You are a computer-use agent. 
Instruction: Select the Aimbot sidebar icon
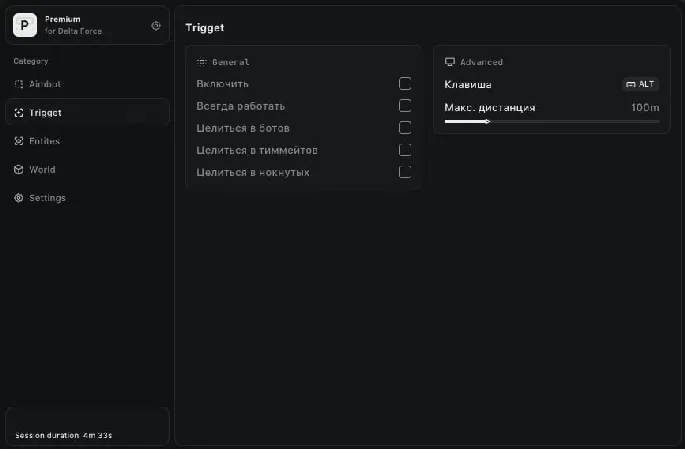point(19,84)
